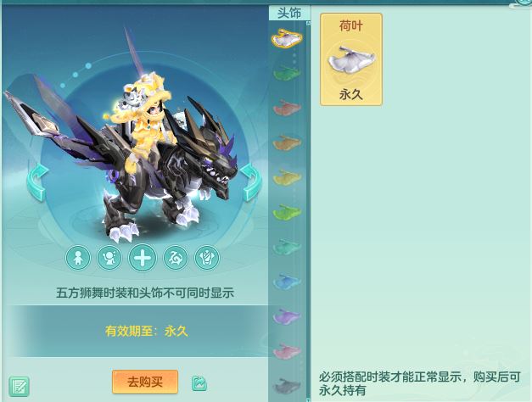Toggle the mount display icon
Screen dimensions: 532x402
pyautogui.click(x=175, y=258)
